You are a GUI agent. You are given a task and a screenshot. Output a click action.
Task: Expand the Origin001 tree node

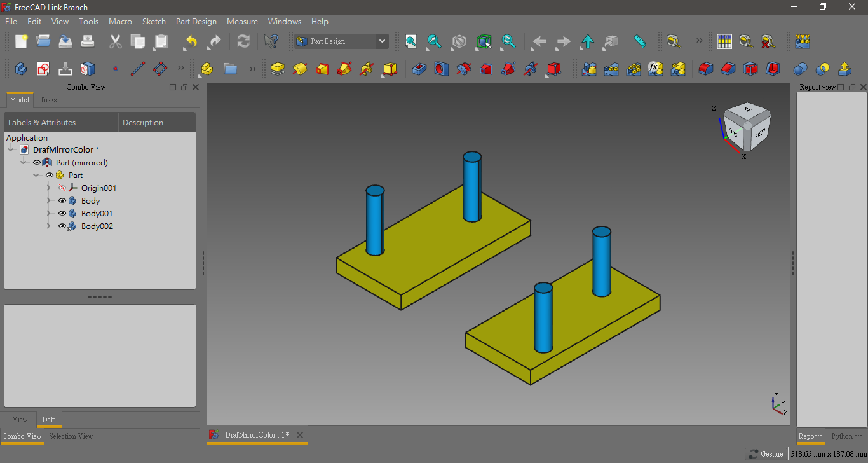pos(49,188)
